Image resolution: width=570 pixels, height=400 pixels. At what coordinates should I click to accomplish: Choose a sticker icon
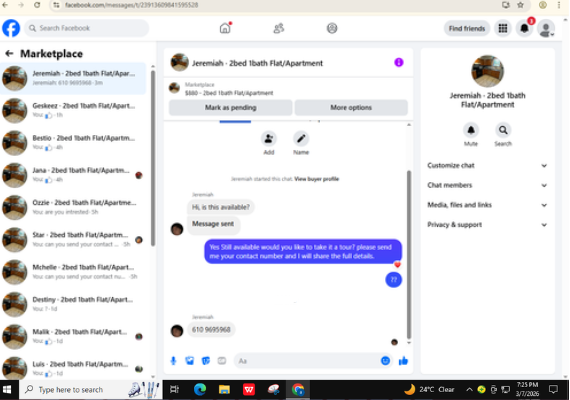tap(206, 361)
